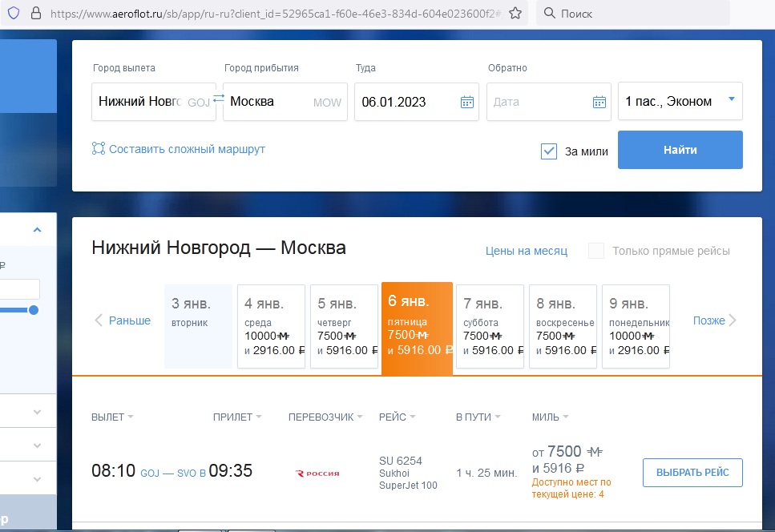The width and height of the screenshot is (775, 532).
Task: Click the bookmark star icon in address bar
Action: (x=515, y=14)
